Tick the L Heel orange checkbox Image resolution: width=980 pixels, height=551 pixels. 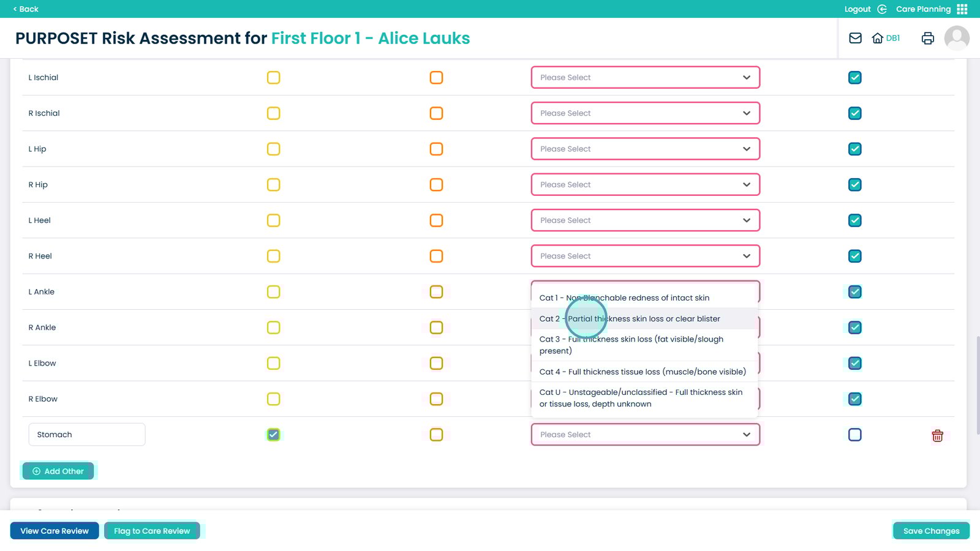436,220
